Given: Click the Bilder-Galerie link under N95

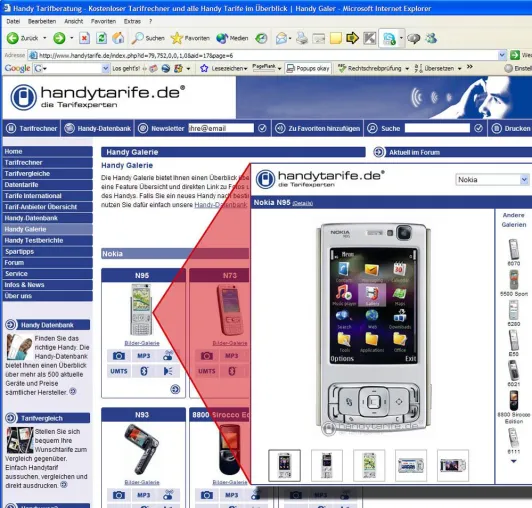Looking at the screenshot, I should click(x=142, y=343).
